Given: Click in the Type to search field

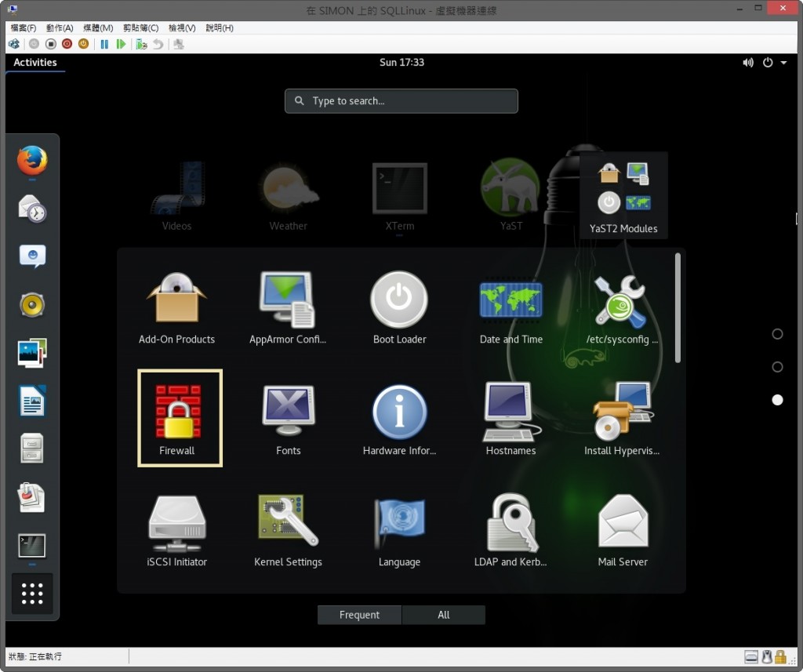Looking at the screenshot, I should point(401,101).
